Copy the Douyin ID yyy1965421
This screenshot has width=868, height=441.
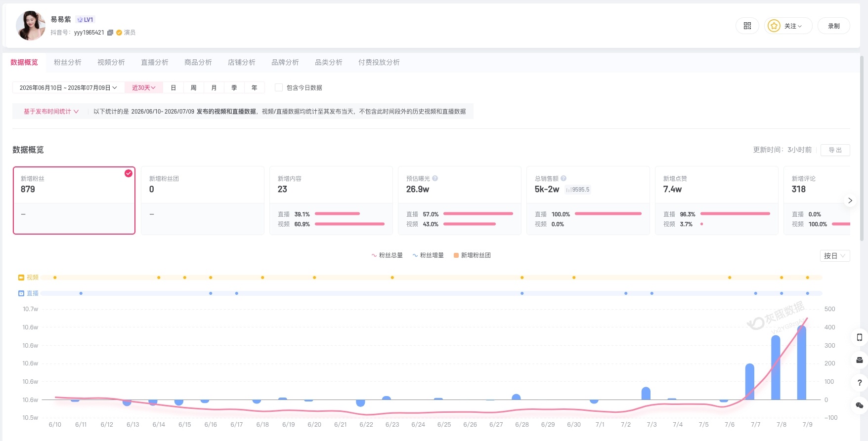click(x=110, y=33)
